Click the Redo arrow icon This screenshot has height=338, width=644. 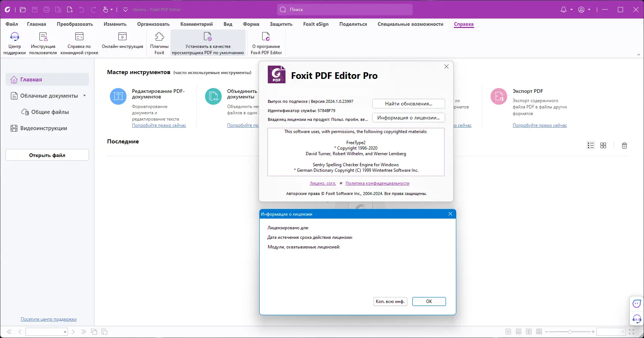pos(94,10)
